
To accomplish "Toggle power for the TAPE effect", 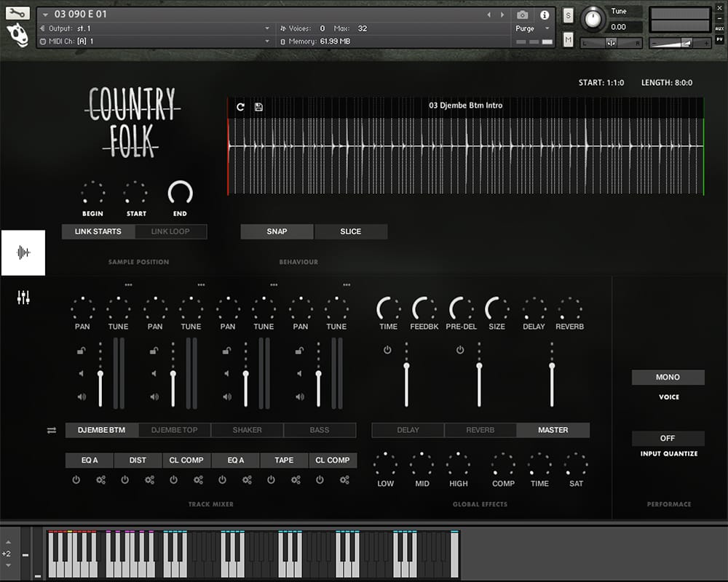I will (x=271, y=480).
